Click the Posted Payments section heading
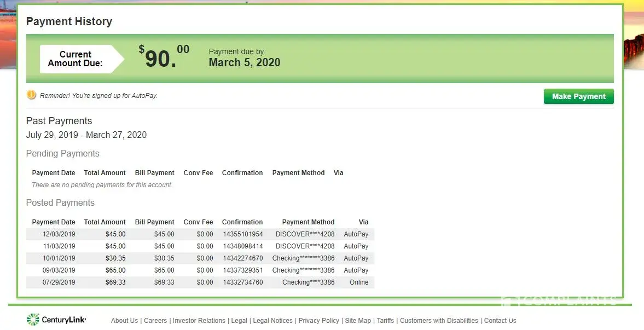644x330 pixels. 60,202
